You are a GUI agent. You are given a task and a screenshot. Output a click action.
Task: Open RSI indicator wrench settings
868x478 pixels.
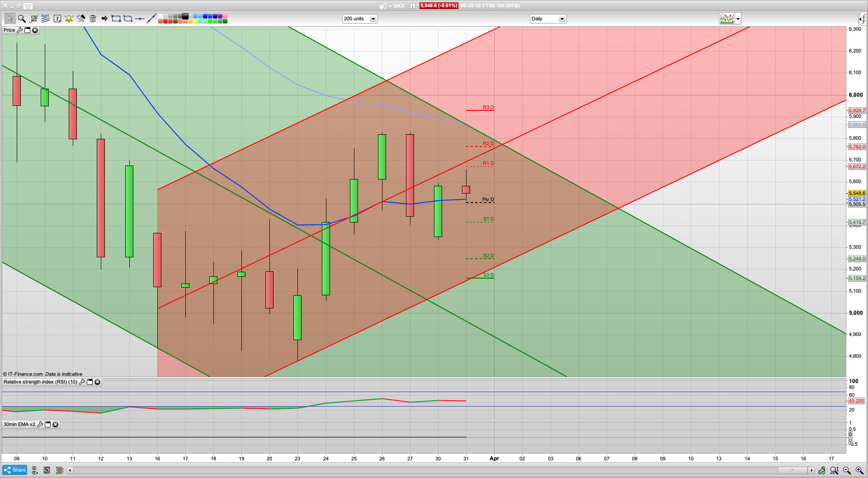point(82,382)
